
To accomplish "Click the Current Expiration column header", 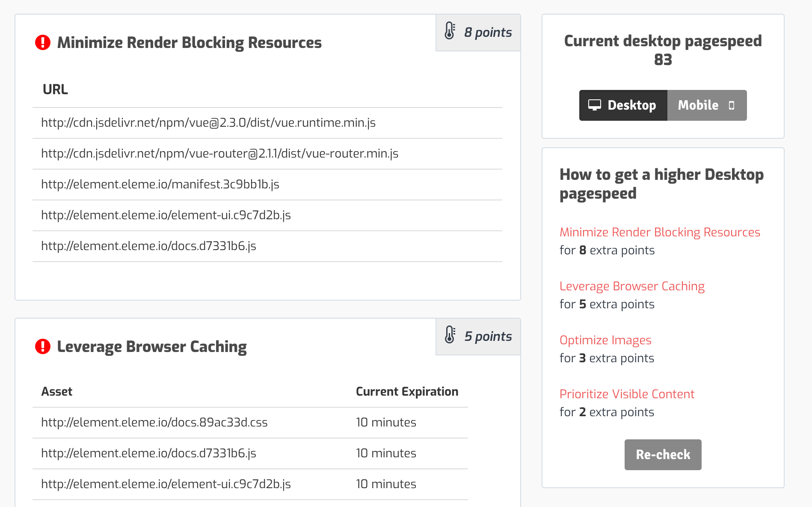I will [x=407, y=392].
